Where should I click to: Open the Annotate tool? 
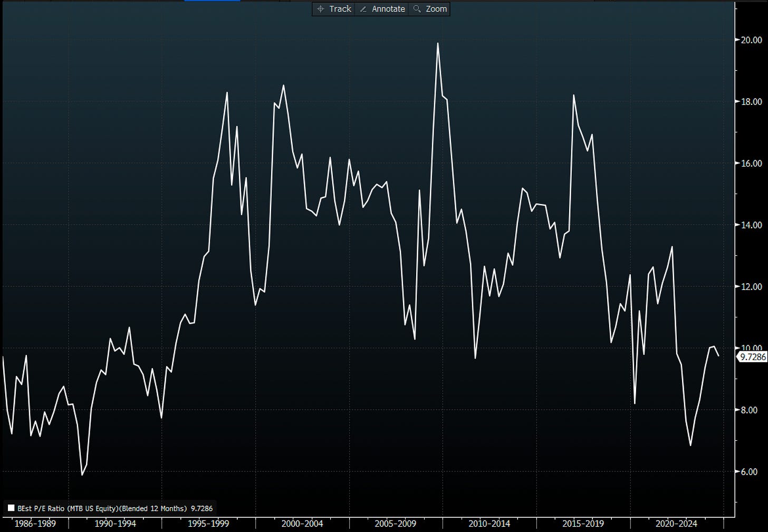point(382,9)
